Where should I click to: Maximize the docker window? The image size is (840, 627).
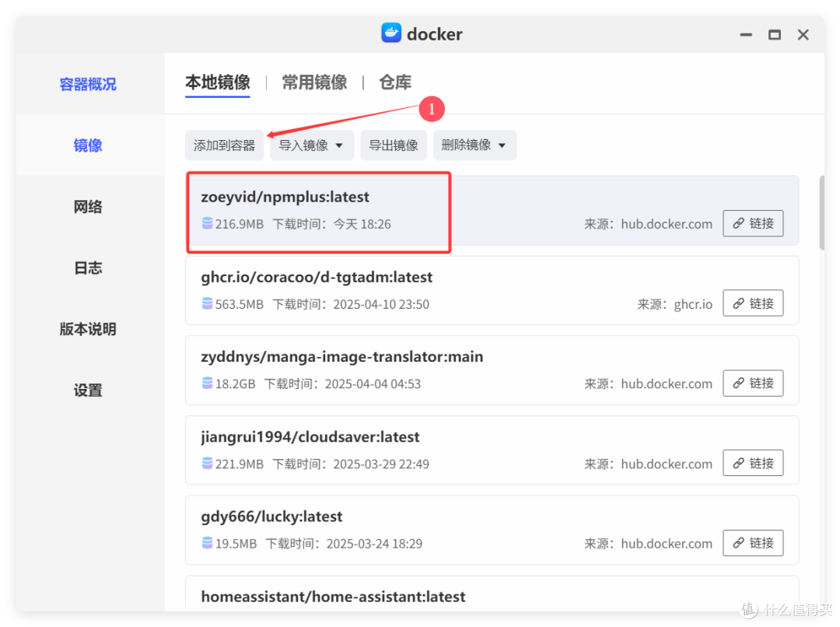click(774, 34)
